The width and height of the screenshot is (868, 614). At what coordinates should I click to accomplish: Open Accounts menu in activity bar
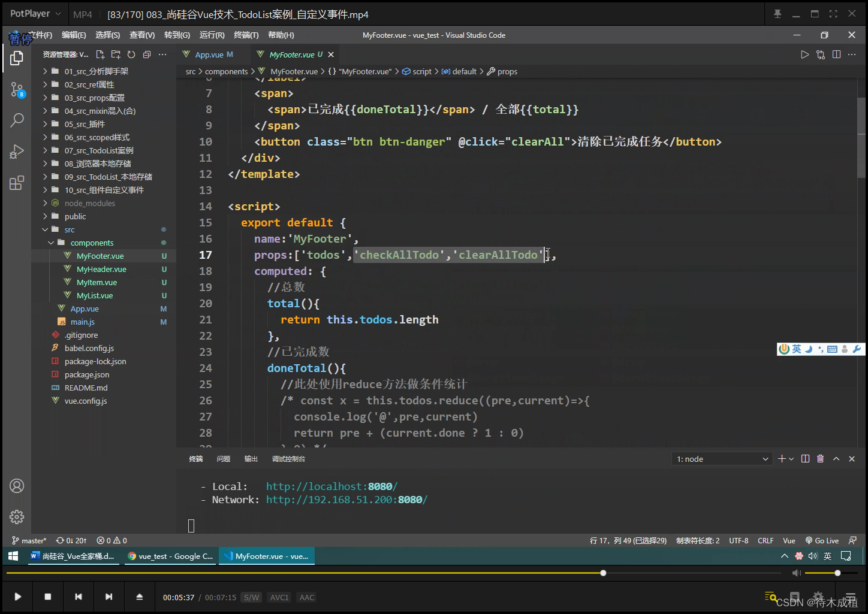[17, 486]
